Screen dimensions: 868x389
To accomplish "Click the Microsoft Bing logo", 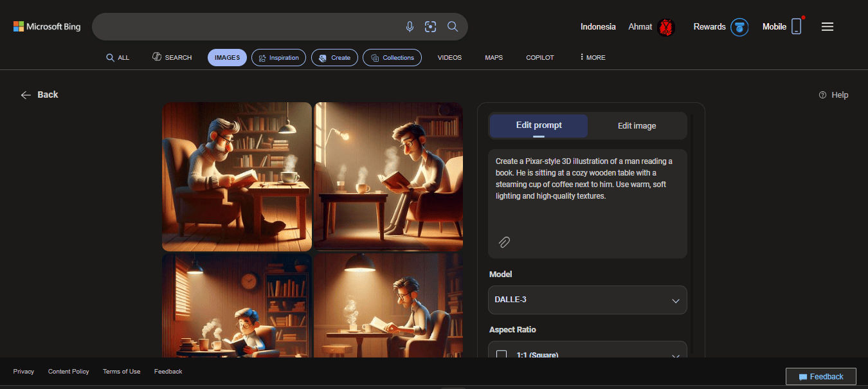I will pos(46,26).
